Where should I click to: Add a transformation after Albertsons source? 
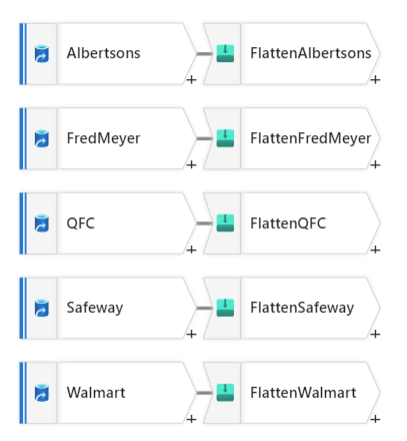point(191,80)
